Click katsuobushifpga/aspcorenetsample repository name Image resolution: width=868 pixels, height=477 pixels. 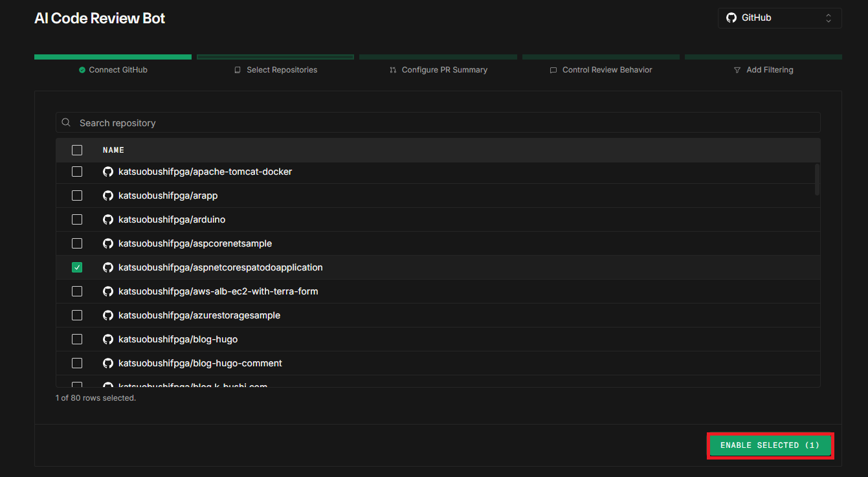click(x=195, y=243)
